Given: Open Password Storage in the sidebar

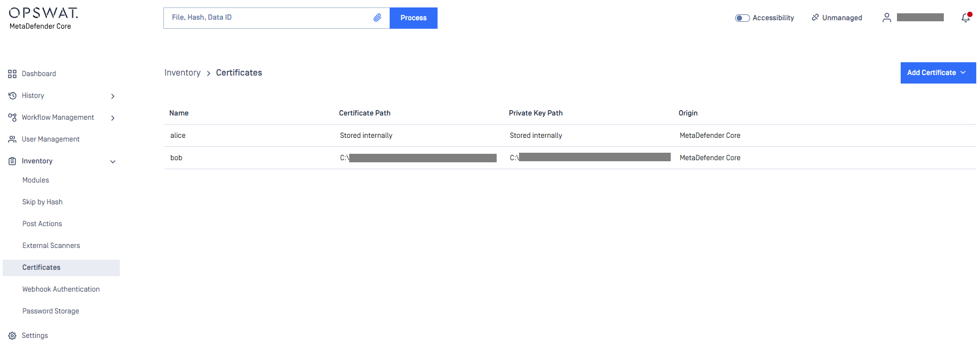Looking at the screenshot, I should 51,311.
